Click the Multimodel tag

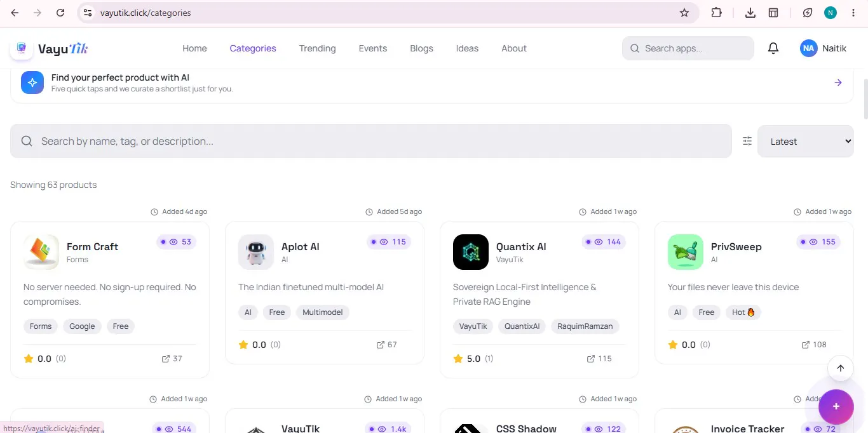323,312
